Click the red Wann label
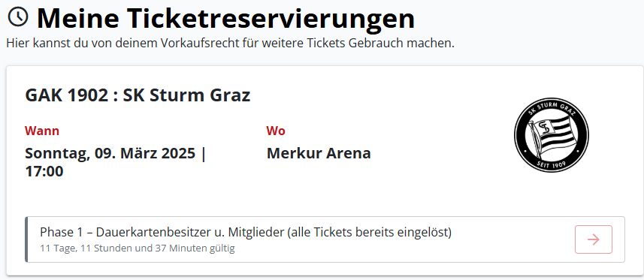 click(42, 131)
